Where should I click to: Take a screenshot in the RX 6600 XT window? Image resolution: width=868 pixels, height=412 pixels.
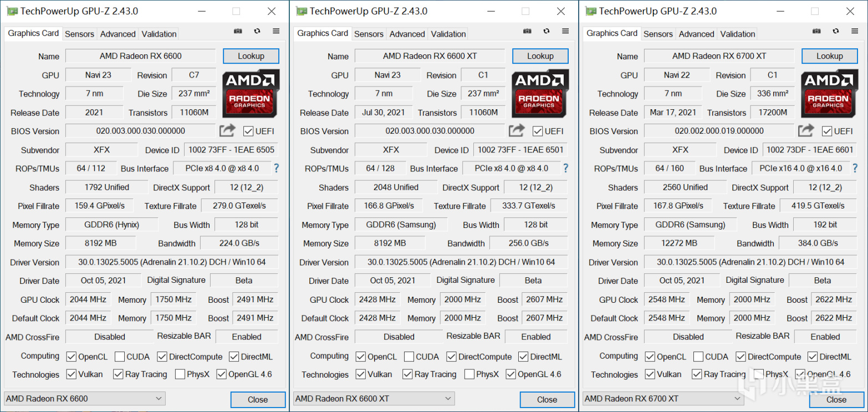coord(527,32)
